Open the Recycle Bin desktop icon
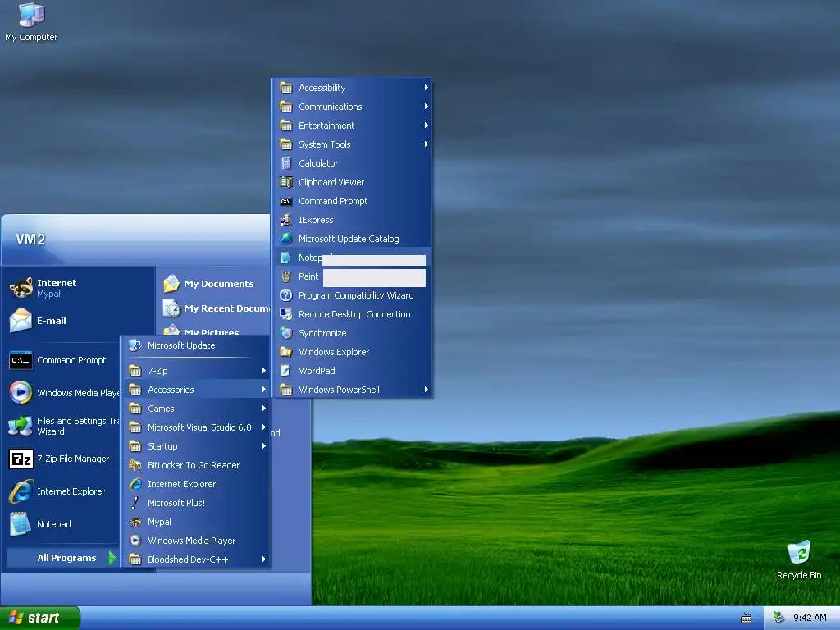840x630 pixels. (799, 559)
